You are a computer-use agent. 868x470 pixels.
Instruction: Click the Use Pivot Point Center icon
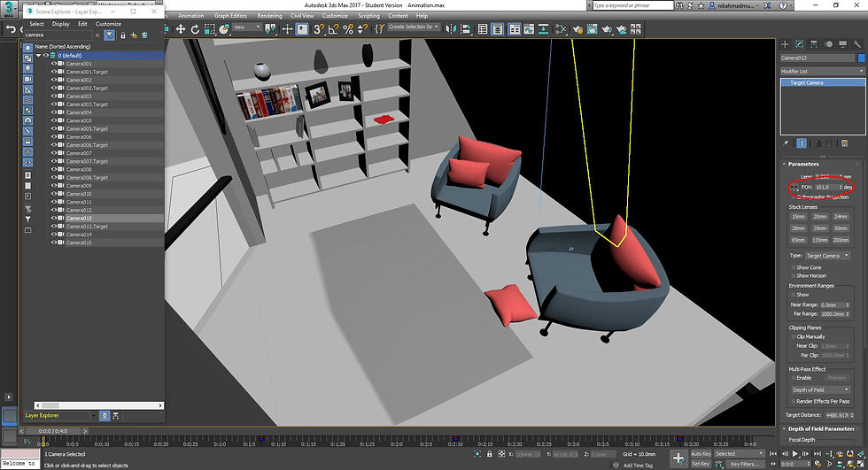269,29
